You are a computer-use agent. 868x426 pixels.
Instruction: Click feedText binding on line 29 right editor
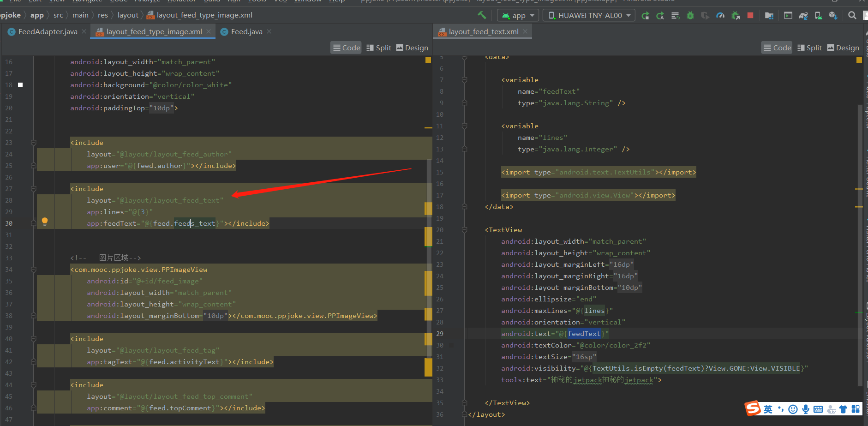click(584, 334)
